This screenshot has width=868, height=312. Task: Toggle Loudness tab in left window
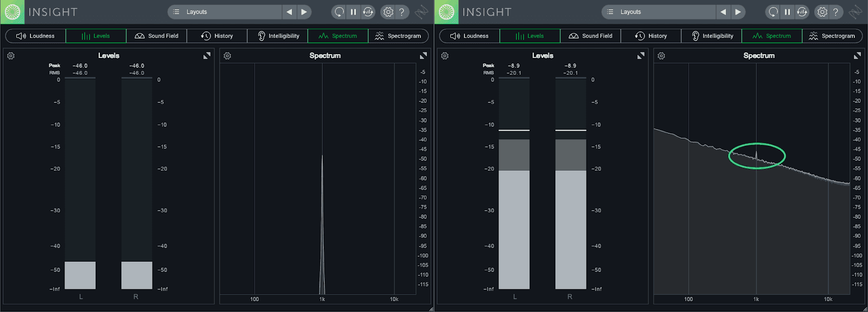tap(36, 36)
